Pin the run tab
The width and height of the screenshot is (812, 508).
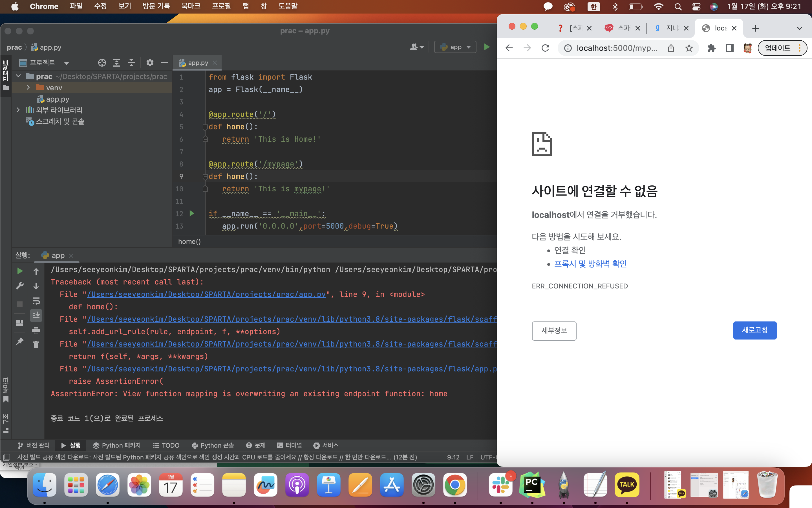pyautogui.click(x=20, y=341)
